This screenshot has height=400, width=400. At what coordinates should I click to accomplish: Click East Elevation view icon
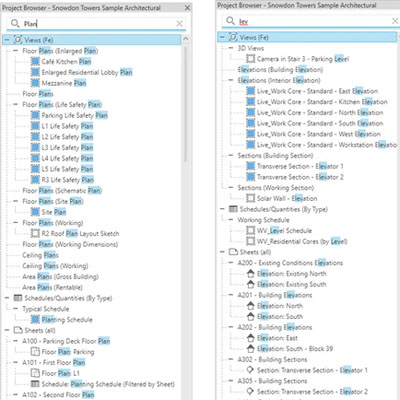tap(250, 91)
